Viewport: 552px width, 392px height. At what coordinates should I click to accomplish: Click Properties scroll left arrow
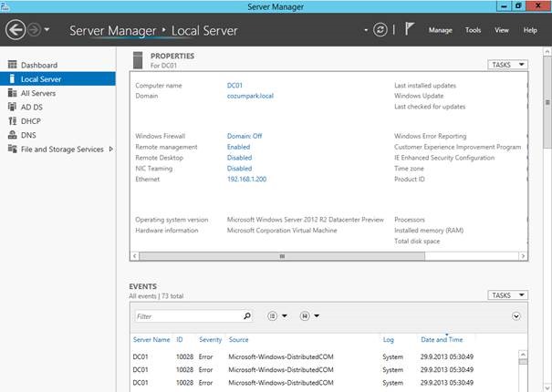coord(134,256)
